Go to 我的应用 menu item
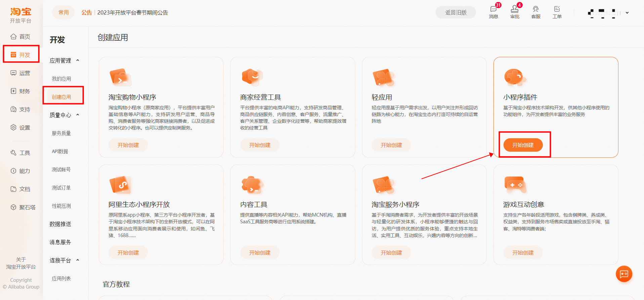The height and width of the screenshot is (300, 644). (61, 79)
